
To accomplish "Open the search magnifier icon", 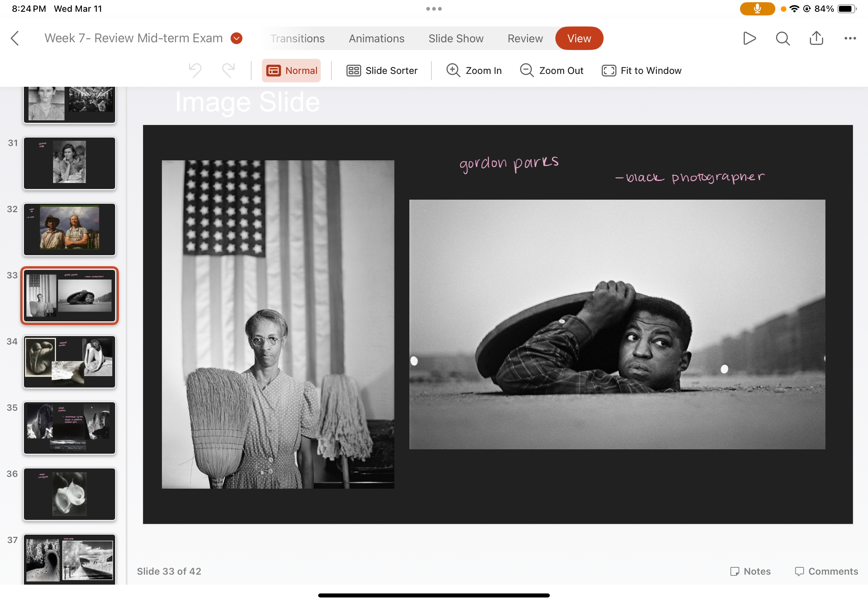I will click(x=782, y=38).
